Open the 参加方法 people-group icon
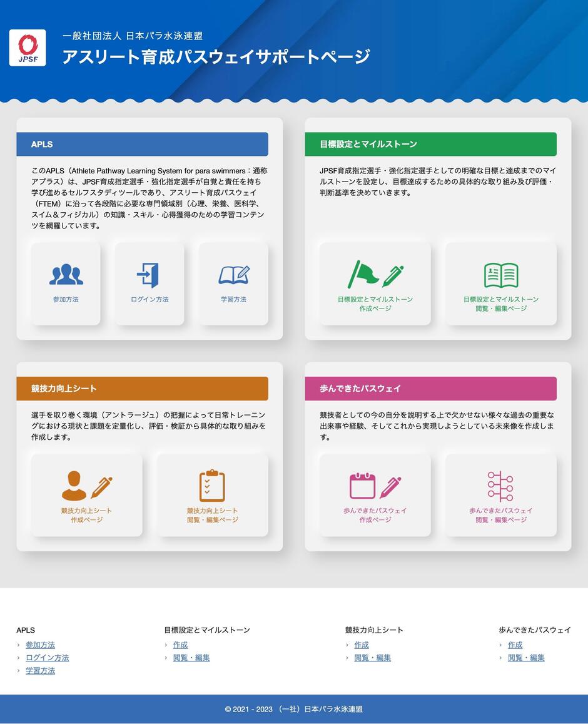This screenshot has height=724, width=588. [x=66, y=275]
